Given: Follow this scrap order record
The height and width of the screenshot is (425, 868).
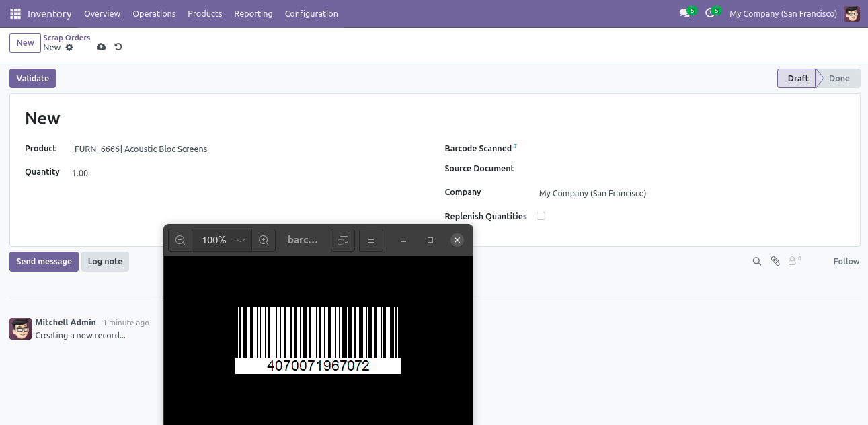Looking at the screenshot, I should coord(846,261).
